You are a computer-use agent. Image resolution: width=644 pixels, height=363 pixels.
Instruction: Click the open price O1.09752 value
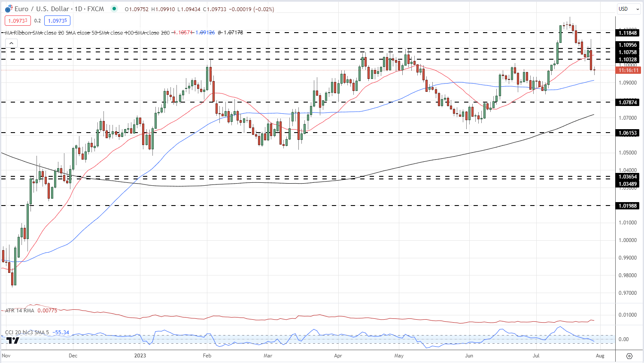137,9
